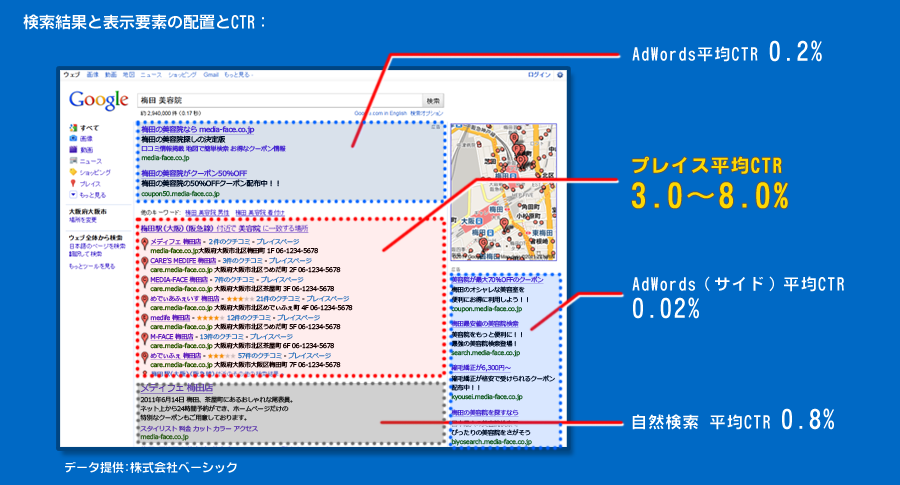
Task: Open ショッピング in the top navigation bar
Action: 182,75
